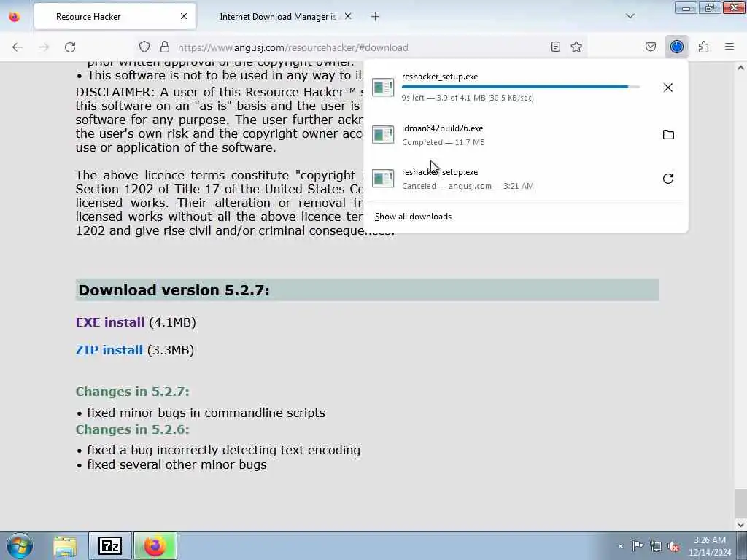Open 7-Zip from the taskbar
Screen dimensions: 747x560
[110, 545]
